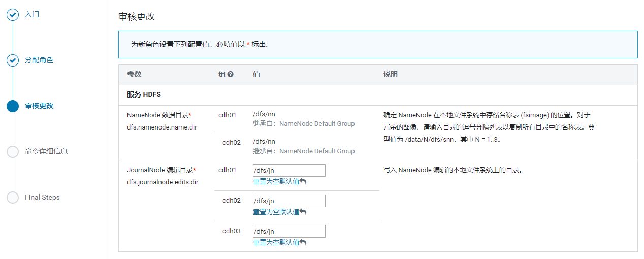This screenshot has width=644, height=259.
Task: Click reset arrow icon for cdh03 JournalNode
Action: point(303,242)
